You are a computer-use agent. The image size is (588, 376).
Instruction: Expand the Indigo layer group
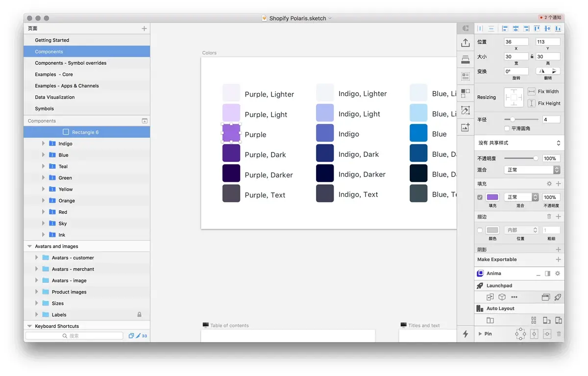pos(43,144)
